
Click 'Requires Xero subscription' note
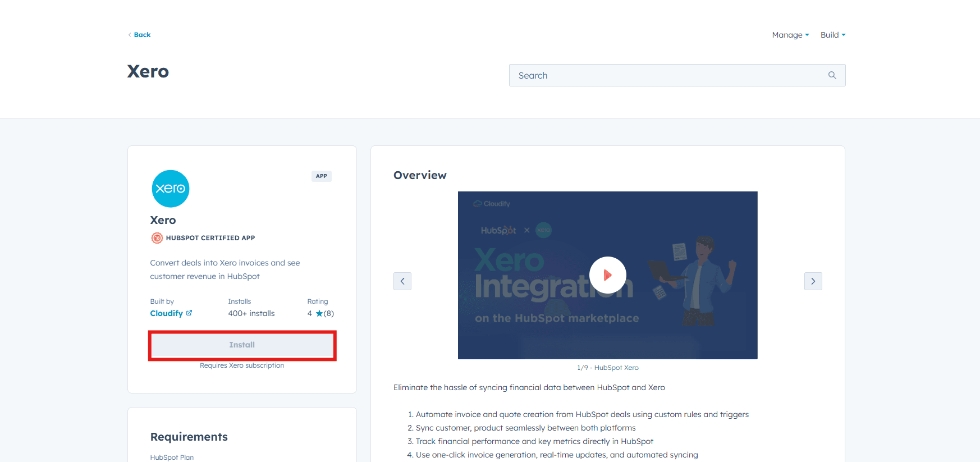(242, 365)
